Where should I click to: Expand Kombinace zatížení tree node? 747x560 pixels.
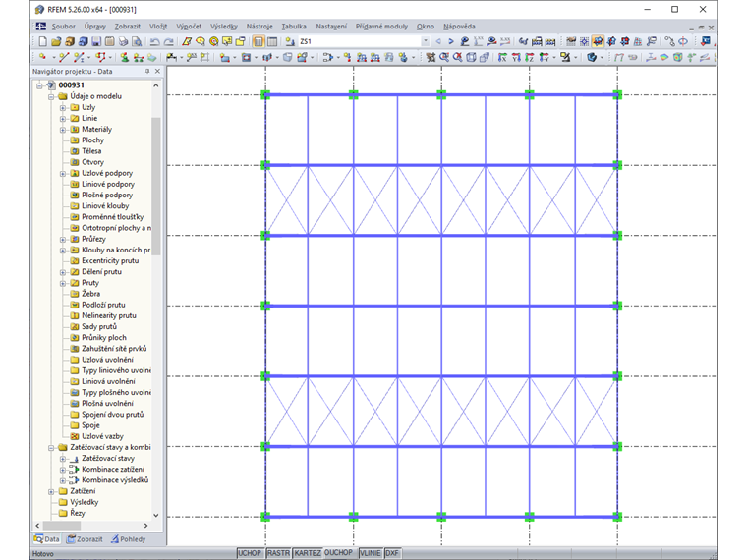62,470
